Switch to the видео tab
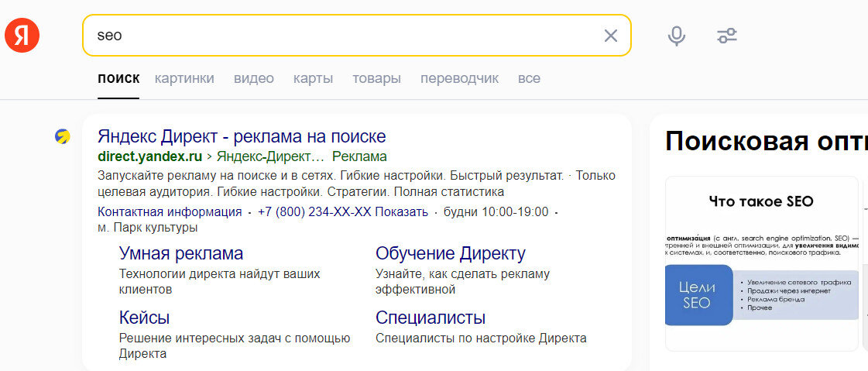 [x=253, y=79]
